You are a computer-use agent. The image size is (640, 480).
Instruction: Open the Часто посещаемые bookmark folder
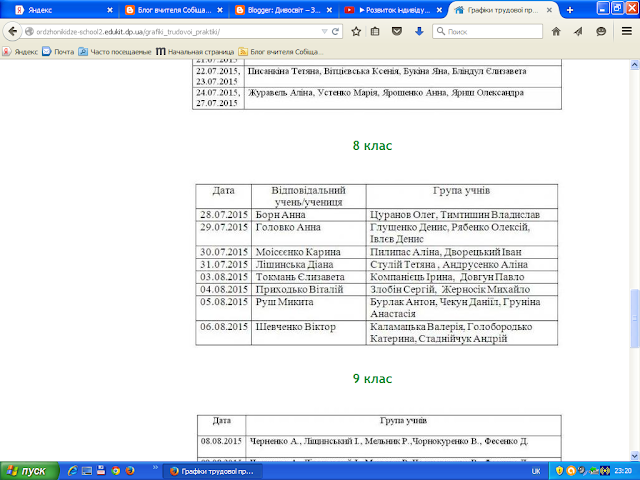click(115, 52)
